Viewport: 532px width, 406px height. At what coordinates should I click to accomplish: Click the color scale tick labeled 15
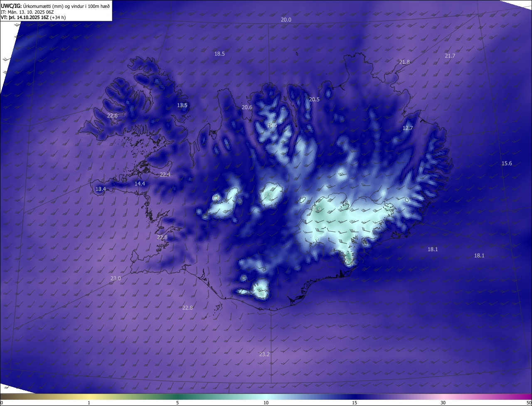click(x=355, y=403)
